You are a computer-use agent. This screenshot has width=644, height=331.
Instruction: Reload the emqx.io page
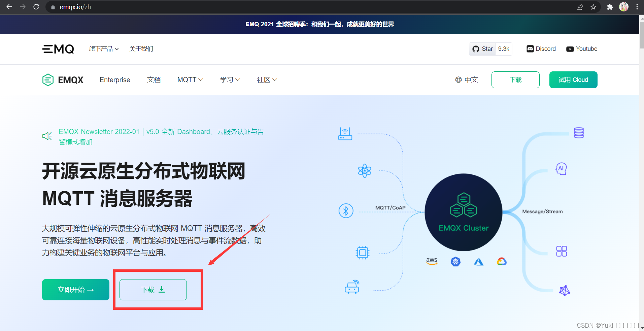[36, 7]
